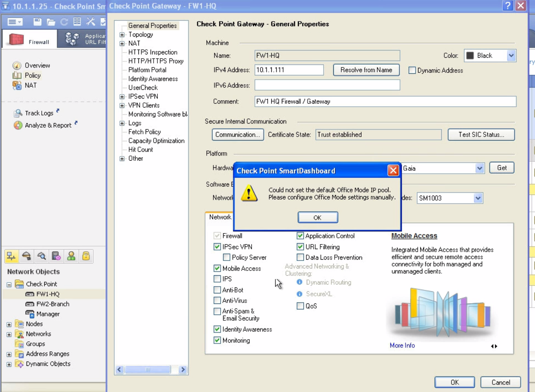This screenshot has width=535, height=392.
Task: Expand the Networks objects folder
Action: [x=9, y=334]
